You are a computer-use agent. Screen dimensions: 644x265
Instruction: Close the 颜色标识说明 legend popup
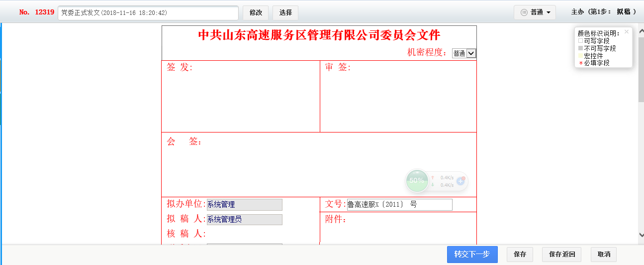(x=627, y=32)
